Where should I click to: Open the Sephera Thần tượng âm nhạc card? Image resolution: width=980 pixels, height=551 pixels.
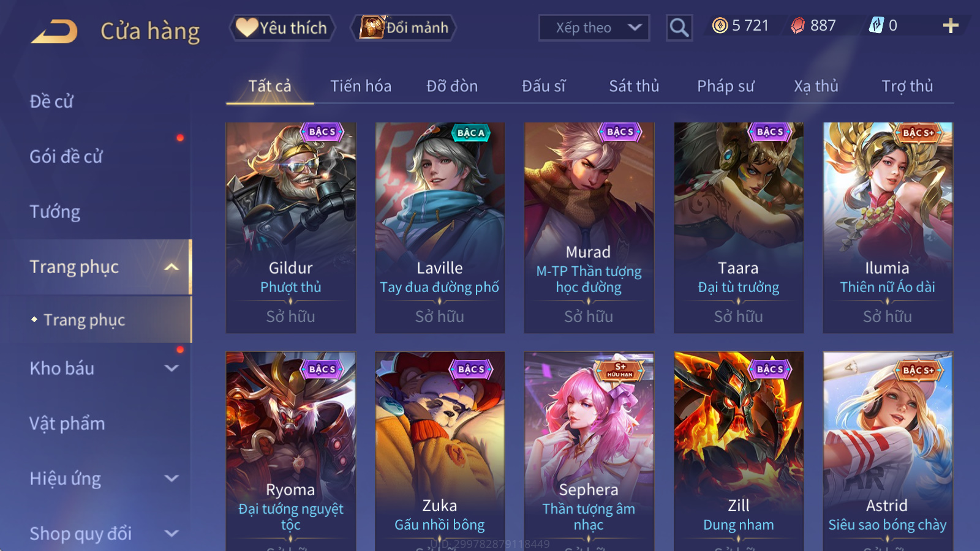click(589, 451)
